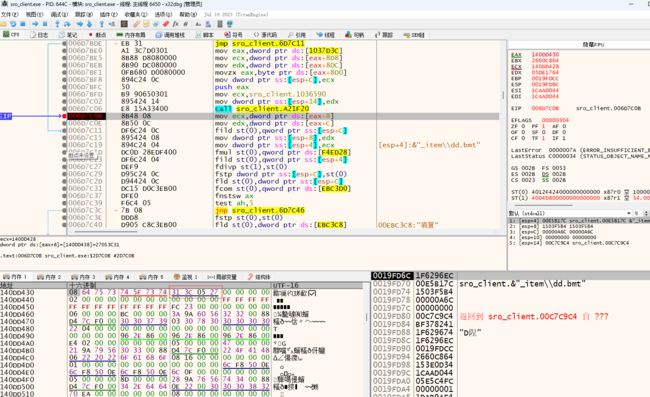Click the Run To User Code icon
The height and width of the screenshot is (397, 650).
112,24
